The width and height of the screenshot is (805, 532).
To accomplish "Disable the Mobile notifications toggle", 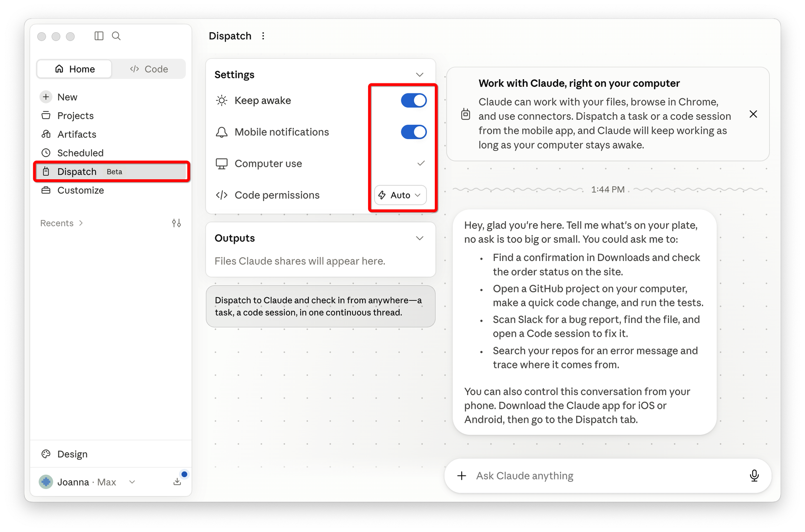I will pos(414,132).
